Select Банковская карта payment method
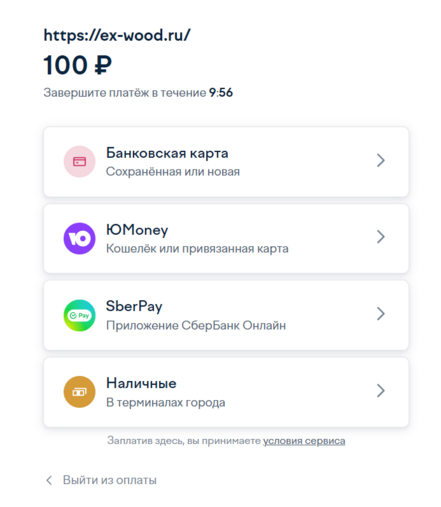This screenshot has height=507, width=441. click(167, 153)
